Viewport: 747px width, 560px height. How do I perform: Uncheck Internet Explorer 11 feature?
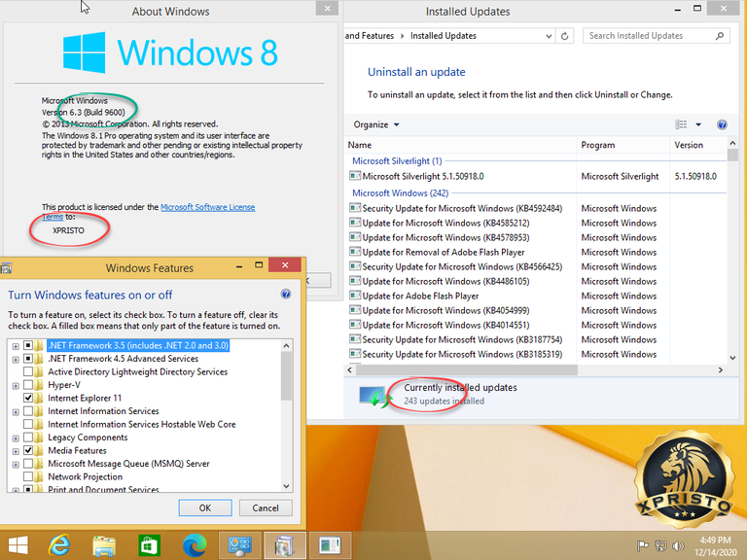[x=28, y=398]
